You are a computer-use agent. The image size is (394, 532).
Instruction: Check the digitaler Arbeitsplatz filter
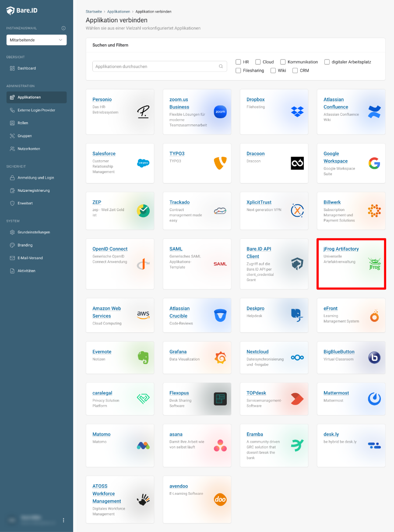pos(327,62)
